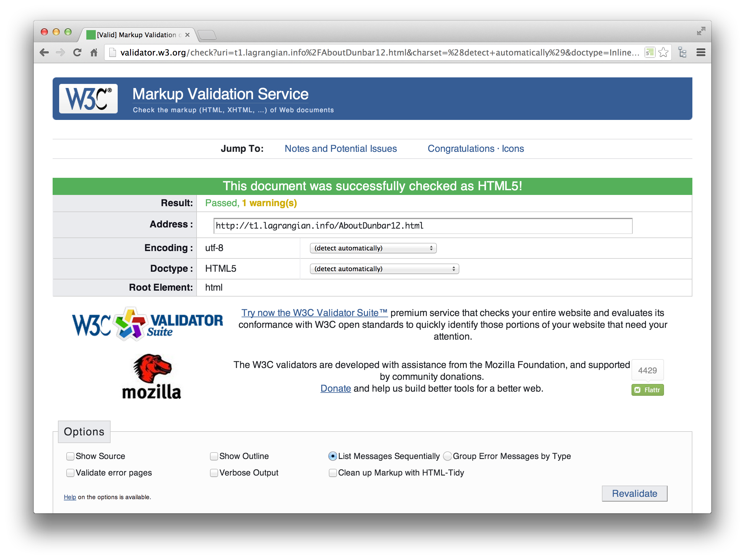Click the browser back arrow
Screen dimensions: 745x560
click(44, 53)
